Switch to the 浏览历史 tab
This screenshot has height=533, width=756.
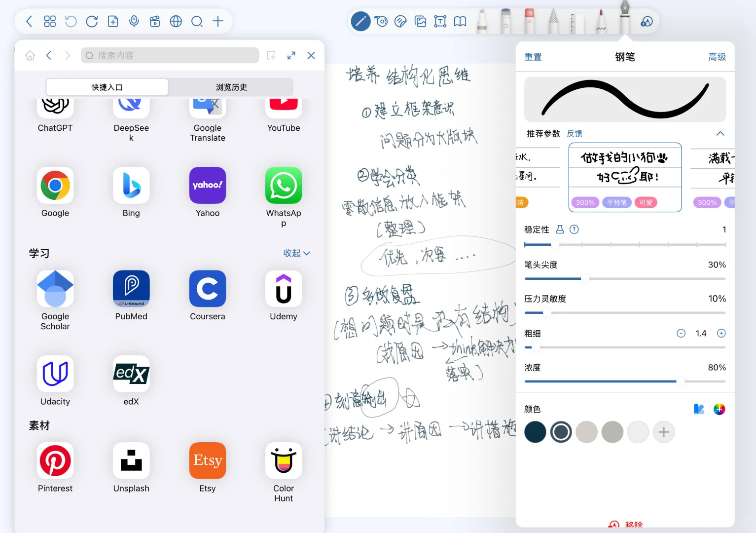(x=231, y=87)
